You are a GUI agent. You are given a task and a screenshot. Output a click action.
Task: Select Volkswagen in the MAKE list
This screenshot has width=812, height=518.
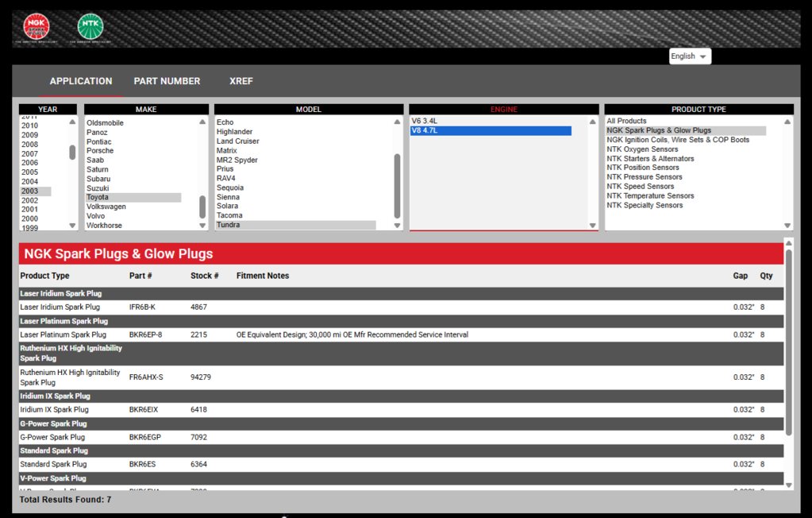tap(106, 207)
